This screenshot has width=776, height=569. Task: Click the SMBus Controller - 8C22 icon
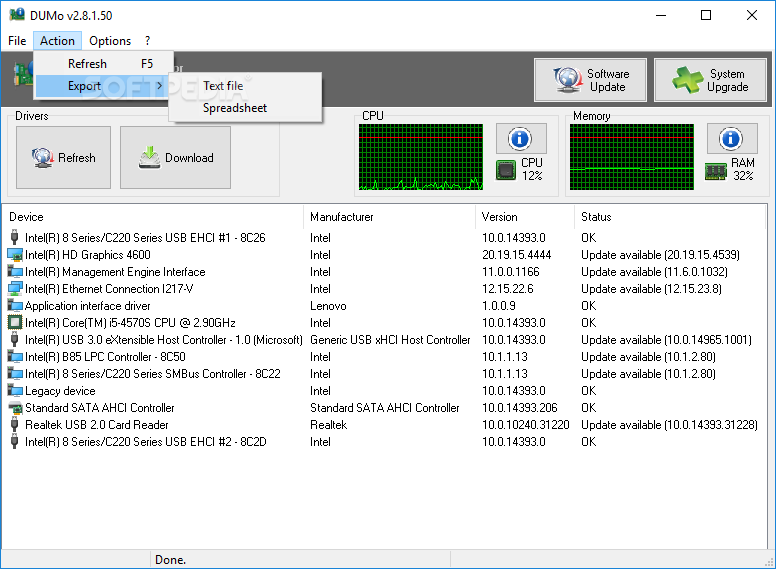coord(15,374)
